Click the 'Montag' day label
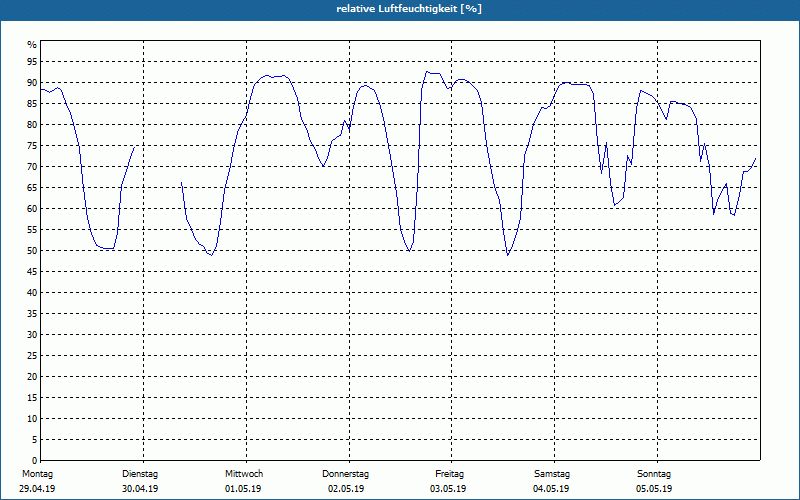Screen dimensions: 800x500 pos(37,474)
